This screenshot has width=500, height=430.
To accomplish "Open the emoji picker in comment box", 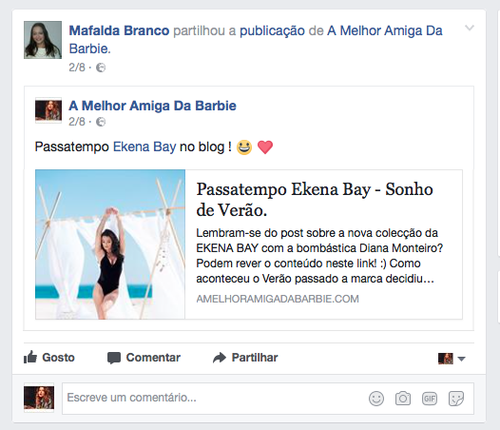I will pyautogui.click(x=376, y=398).
